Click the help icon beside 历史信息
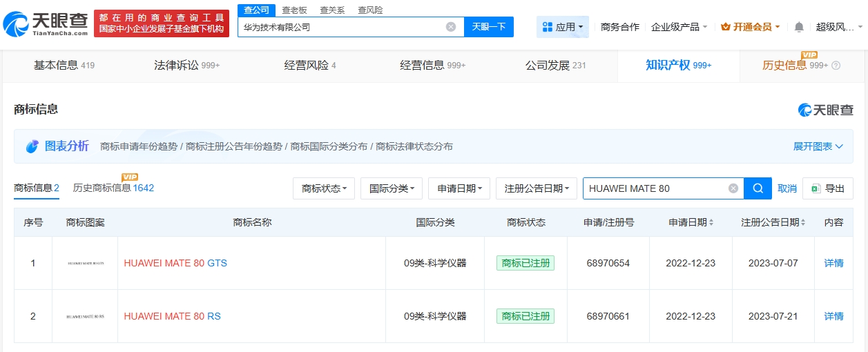868x352 pixels. pyautogui.click(x=836, y=66)
